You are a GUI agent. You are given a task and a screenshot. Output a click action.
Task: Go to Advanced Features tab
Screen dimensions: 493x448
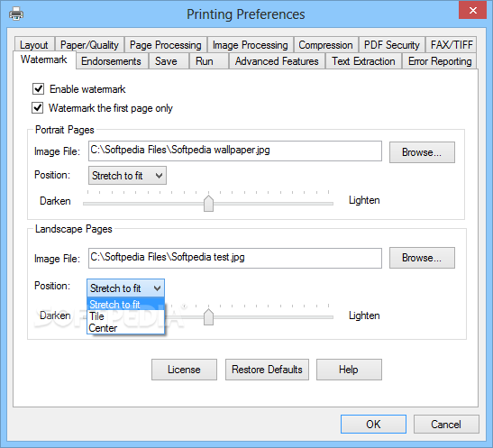tap(277, 61)
